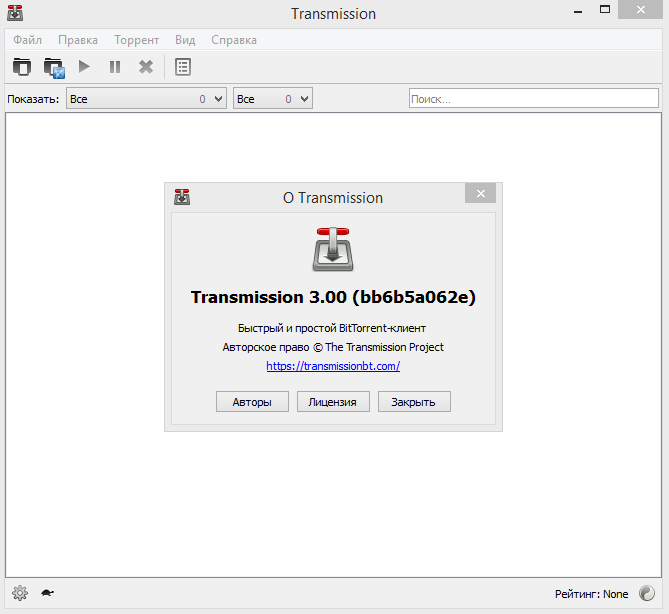Open the Вид menu

click(185, 40)
